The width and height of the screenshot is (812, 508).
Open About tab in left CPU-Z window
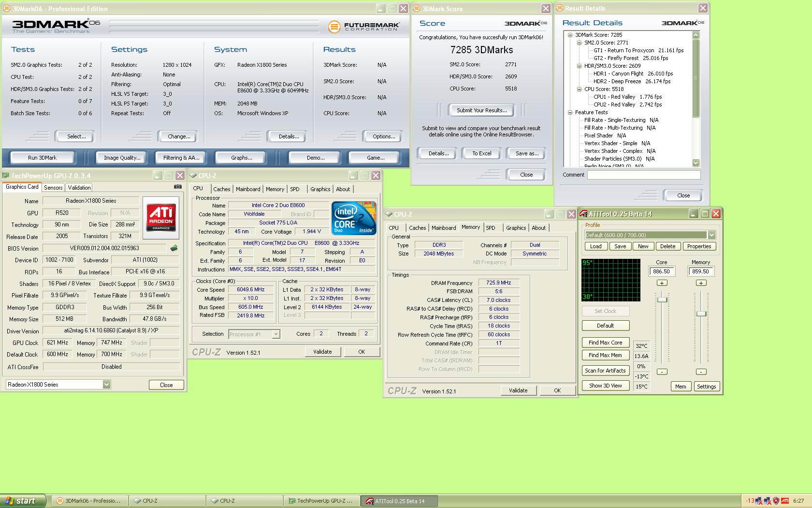tap(343, 189)
